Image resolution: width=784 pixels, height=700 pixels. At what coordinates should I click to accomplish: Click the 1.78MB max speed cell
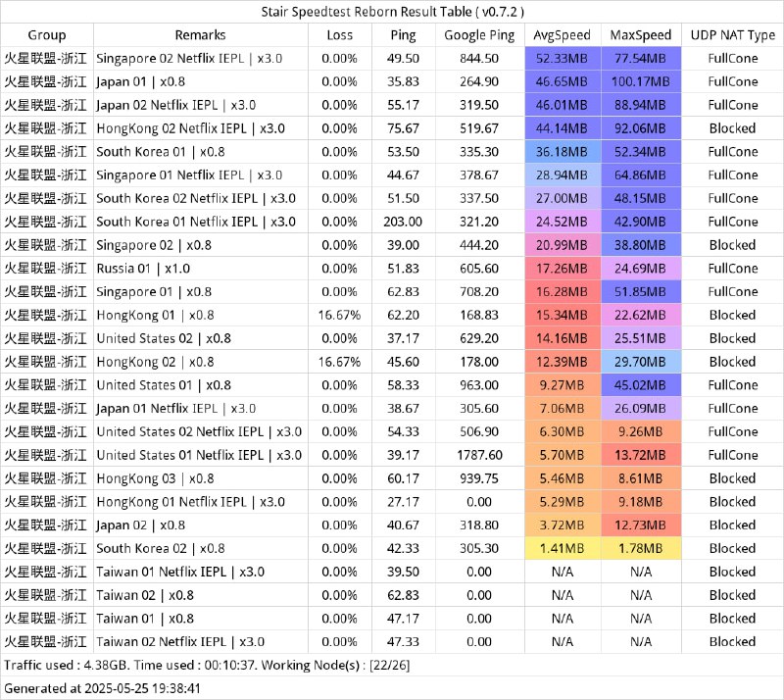(641, 549)
